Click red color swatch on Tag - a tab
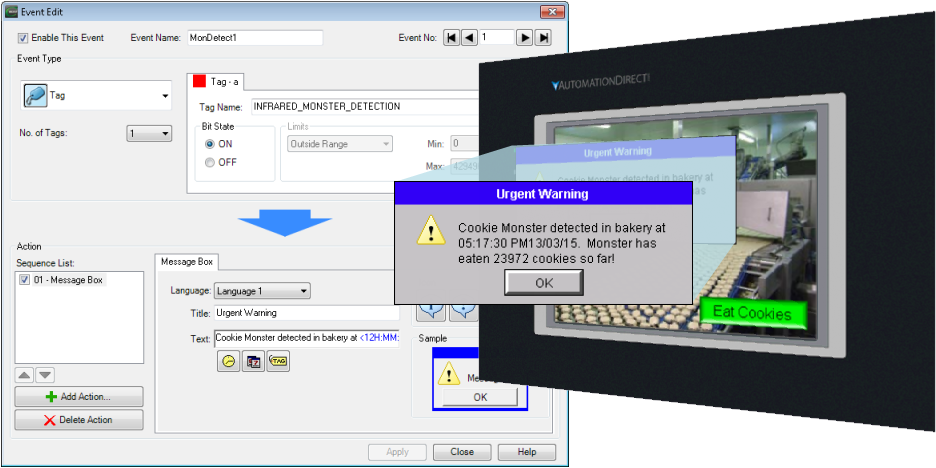 point(198,81)
